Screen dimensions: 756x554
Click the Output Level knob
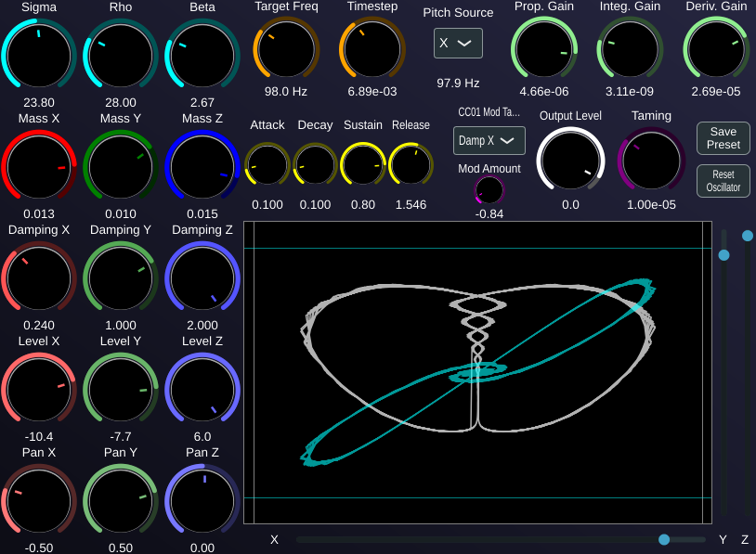(x=570, y=161)
